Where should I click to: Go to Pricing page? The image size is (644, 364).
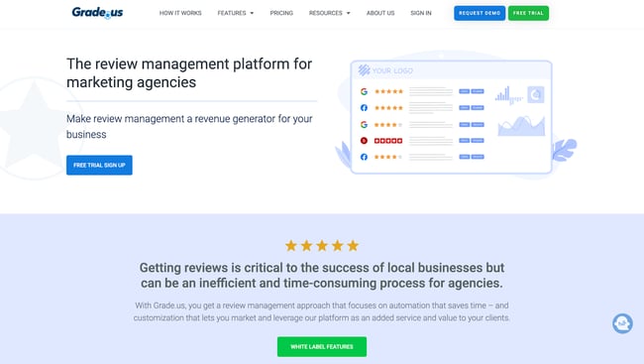(x=281, y=13)
